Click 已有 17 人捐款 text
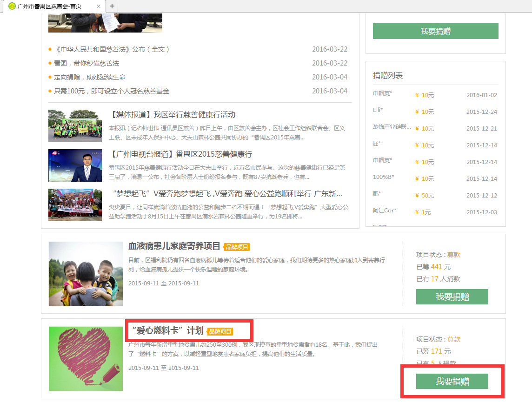 (438, 279)
